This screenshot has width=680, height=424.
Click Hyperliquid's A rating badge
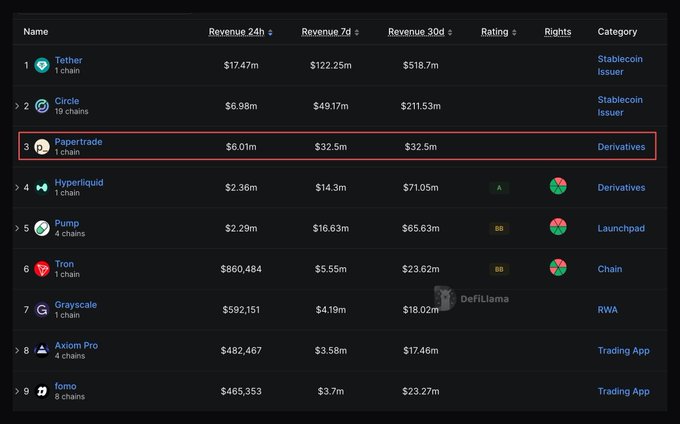499,188
